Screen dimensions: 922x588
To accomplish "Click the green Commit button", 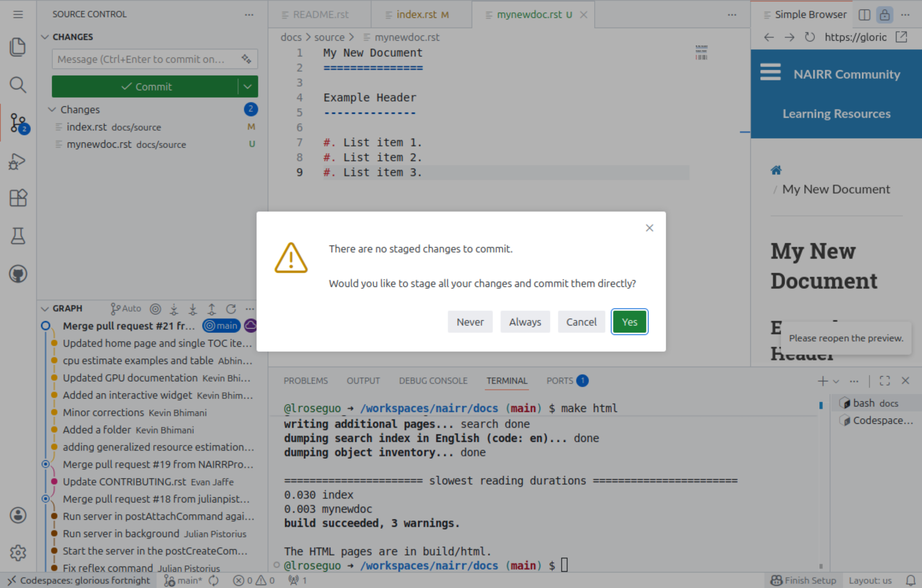I will pyautogui.click(x=145, y=86).
